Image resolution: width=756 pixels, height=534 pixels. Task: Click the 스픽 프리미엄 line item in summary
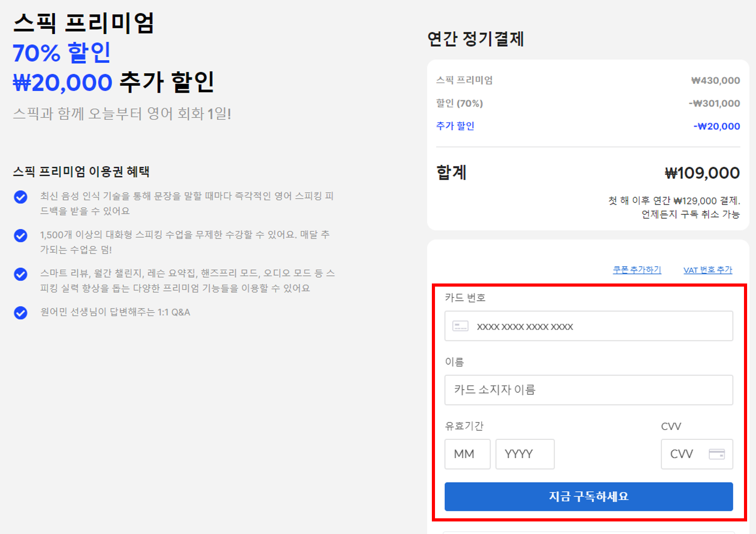tap(464, 80)
